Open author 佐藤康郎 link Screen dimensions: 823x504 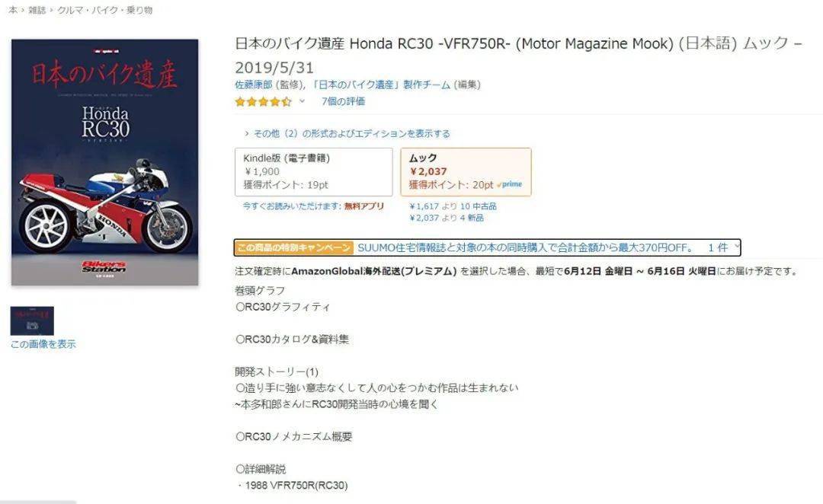(x=254, y=85)
